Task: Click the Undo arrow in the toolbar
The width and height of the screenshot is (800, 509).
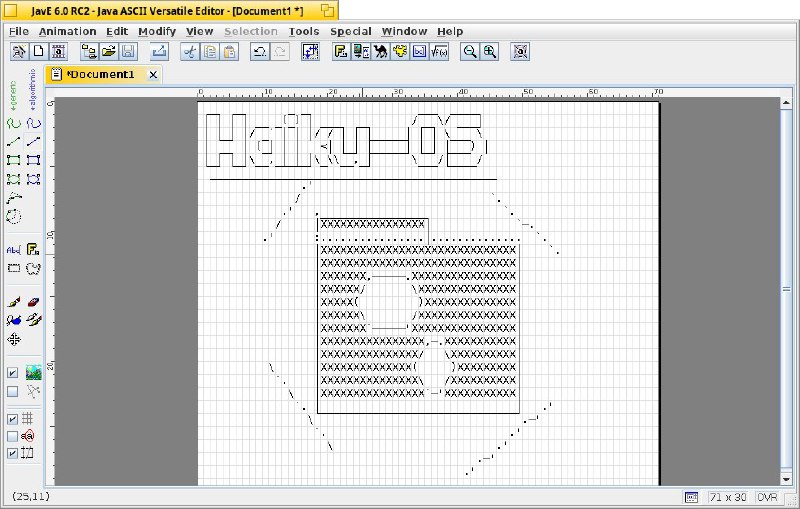Action: tap(259, 51)
